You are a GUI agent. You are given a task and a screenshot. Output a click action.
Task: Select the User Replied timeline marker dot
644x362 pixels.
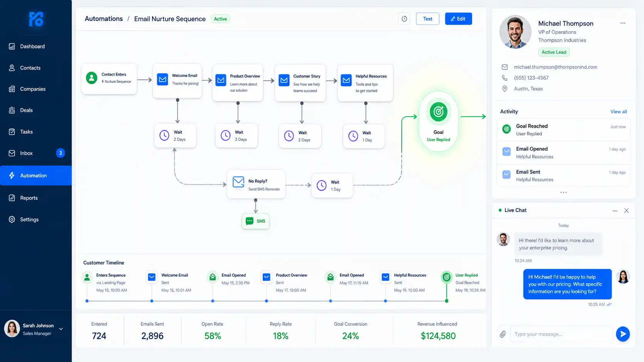446,301
